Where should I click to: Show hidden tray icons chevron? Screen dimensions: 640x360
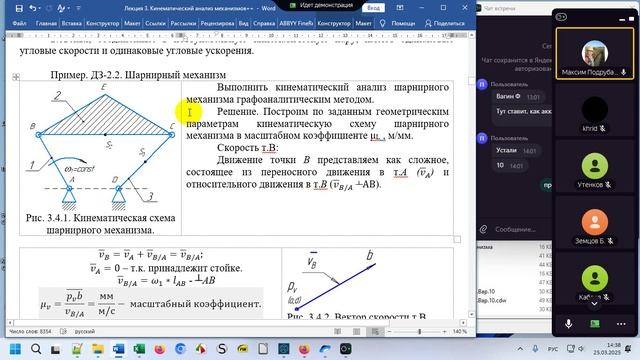point(520,349)
